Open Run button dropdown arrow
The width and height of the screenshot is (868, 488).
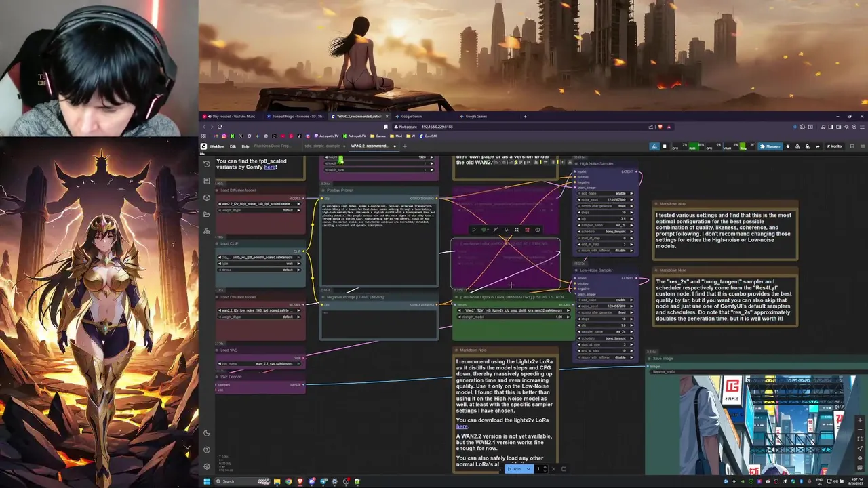[528, 469]
